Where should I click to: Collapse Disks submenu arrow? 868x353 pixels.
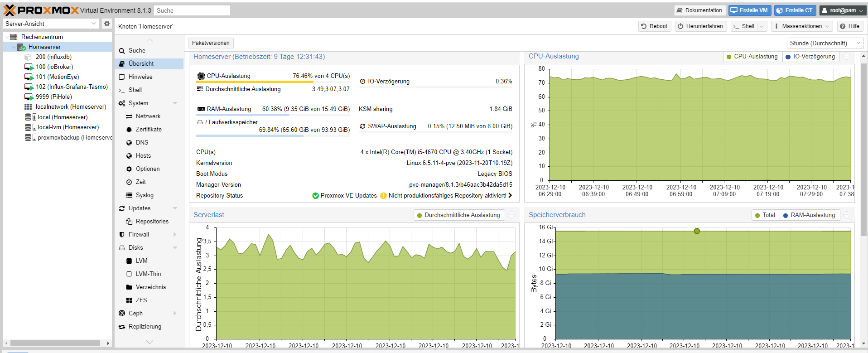[175, 247]
